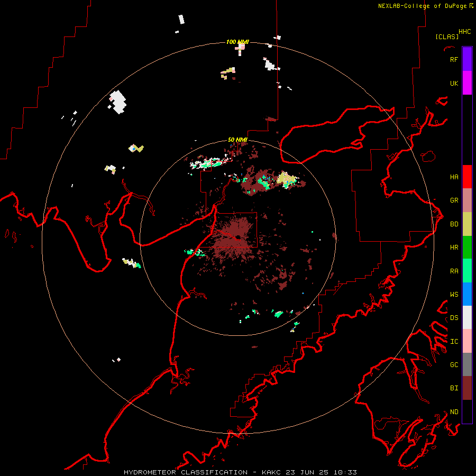This screenshot has height=476, width=476.
Task: Click the RF legend label
Action: (x=454, y=59)
